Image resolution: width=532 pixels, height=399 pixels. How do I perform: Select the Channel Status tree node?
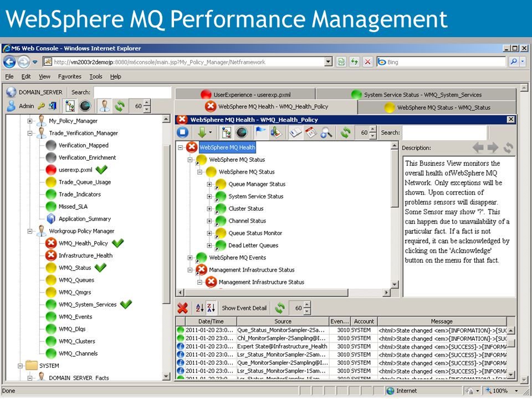[x=247, y=221]
